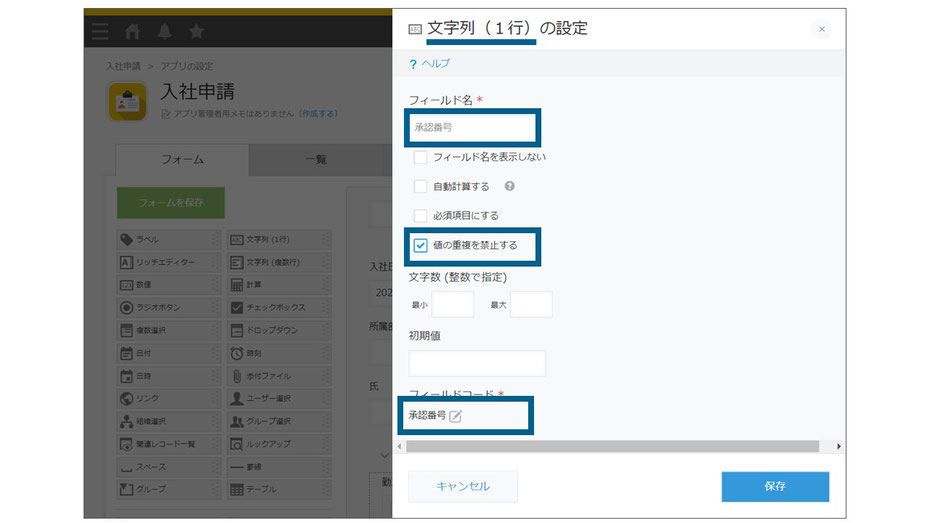Viewport: 930px width, 523px height.
Task: Click the フィールド名 input field
Action: tap(473, 128)
